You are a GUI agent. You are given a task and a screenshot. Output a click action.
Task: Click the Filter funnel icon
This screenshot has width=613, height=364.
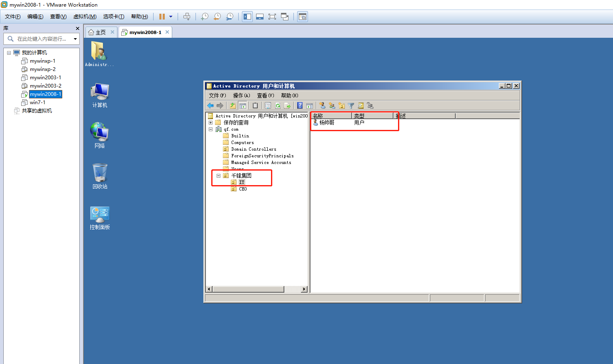click(351, 105)
